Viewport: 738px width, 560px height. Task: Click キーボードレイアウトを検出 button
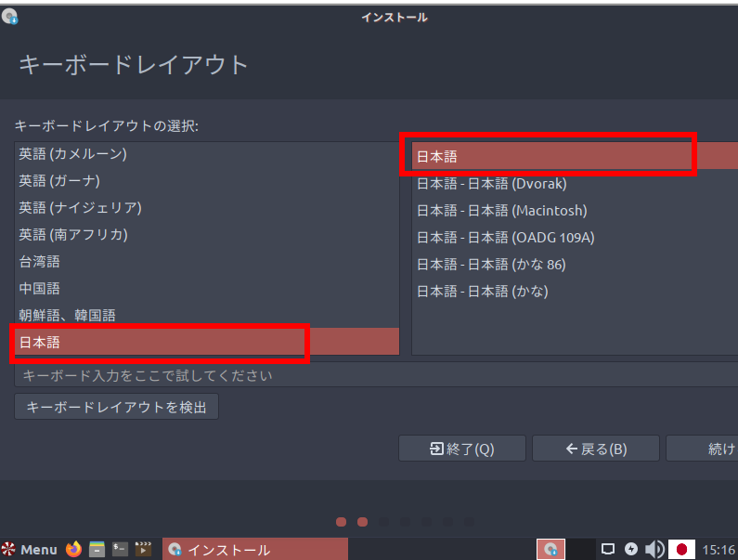click(x=116, y=407)
